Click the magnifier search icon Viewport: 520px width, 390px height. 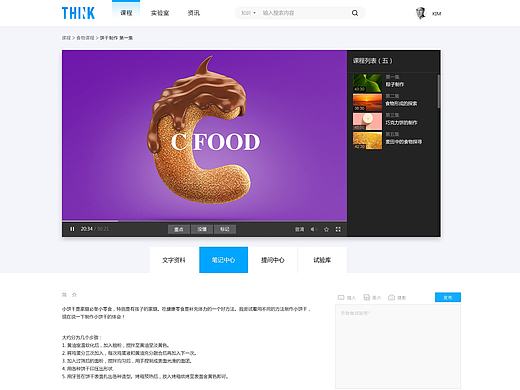pos(355,13)
